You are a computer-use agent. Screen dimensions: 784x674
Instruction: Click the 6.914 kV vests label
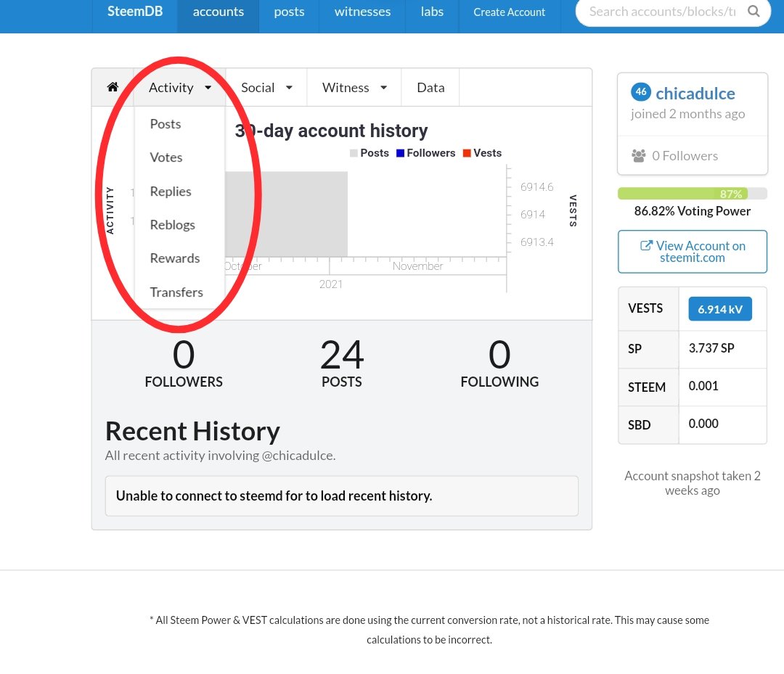tap(720, 309)
